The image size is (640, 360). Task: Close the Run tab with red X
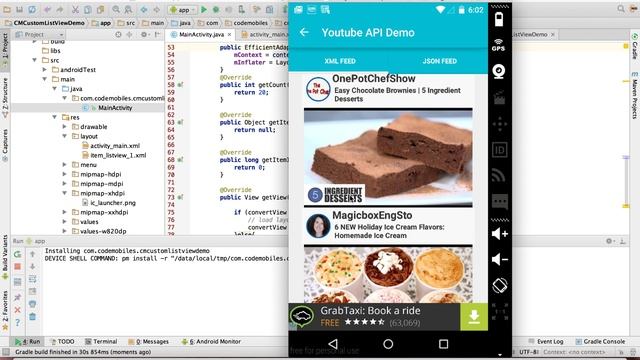click(x=17, y=310)
